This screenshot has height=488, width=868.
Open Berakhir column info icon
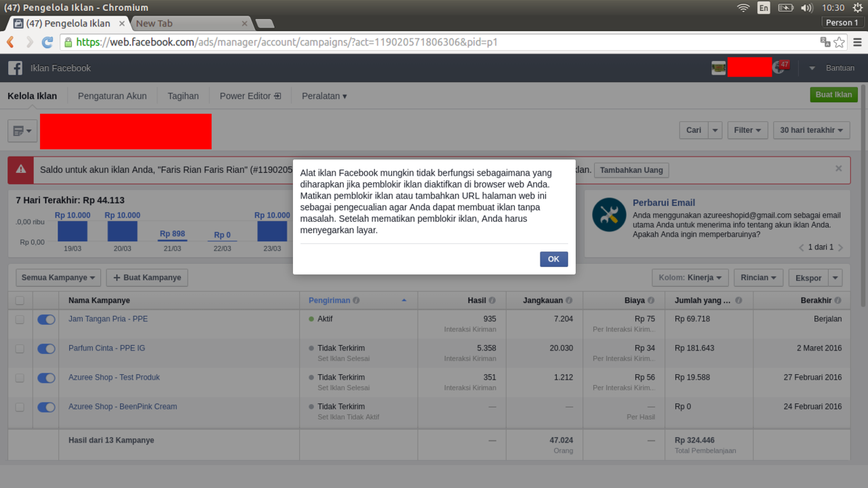[838, 300]
